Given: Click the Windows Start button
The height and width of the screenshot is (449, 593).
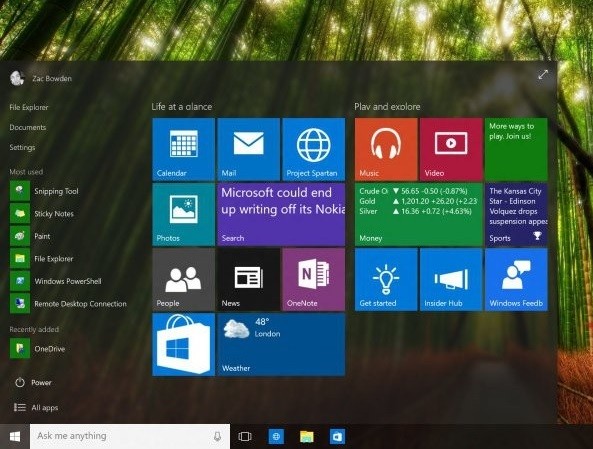Looking at the screenshot, I should 15,437.
